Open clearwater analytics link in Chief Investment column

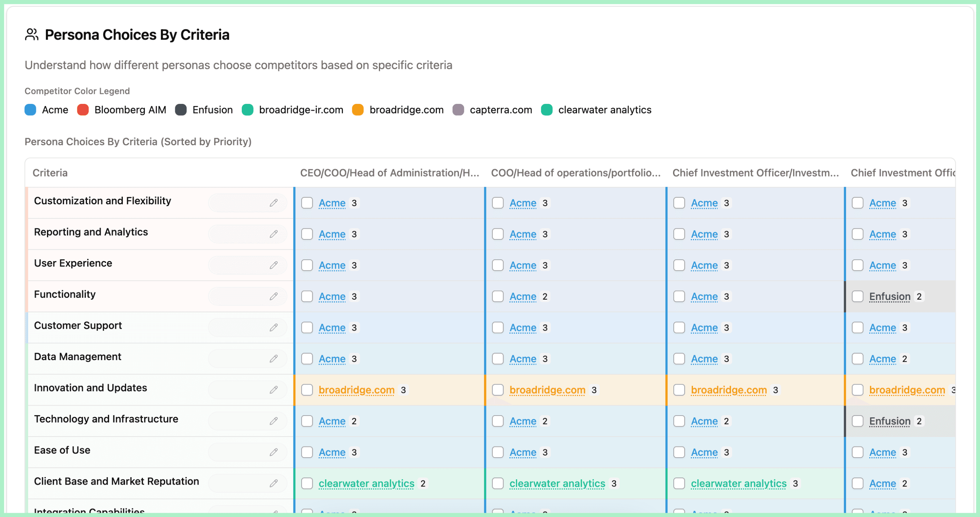tap(738, 484)
